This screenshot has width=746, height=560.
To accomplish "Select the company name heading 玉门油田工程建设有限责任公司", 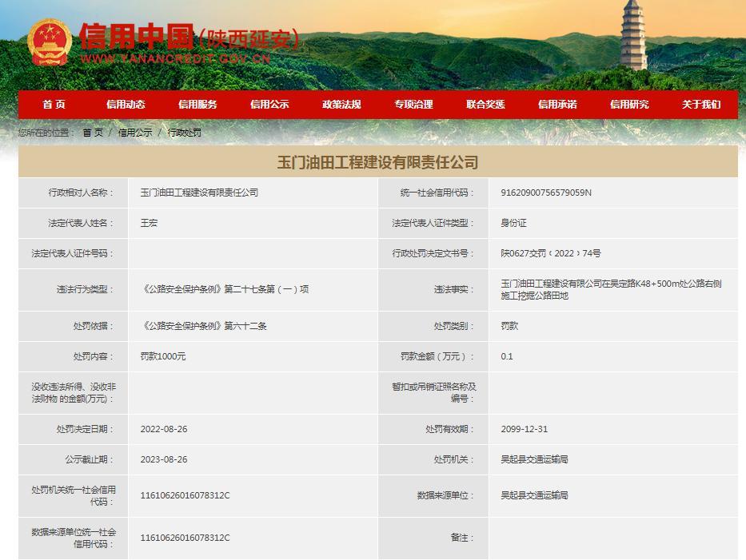I will [x=377, y=162].
